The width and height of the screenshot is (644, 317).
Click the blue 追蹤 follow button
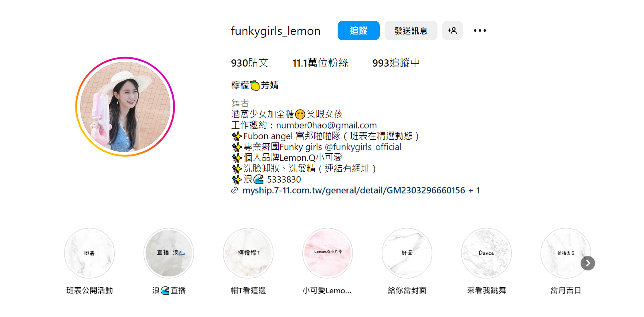pos(358,30)
